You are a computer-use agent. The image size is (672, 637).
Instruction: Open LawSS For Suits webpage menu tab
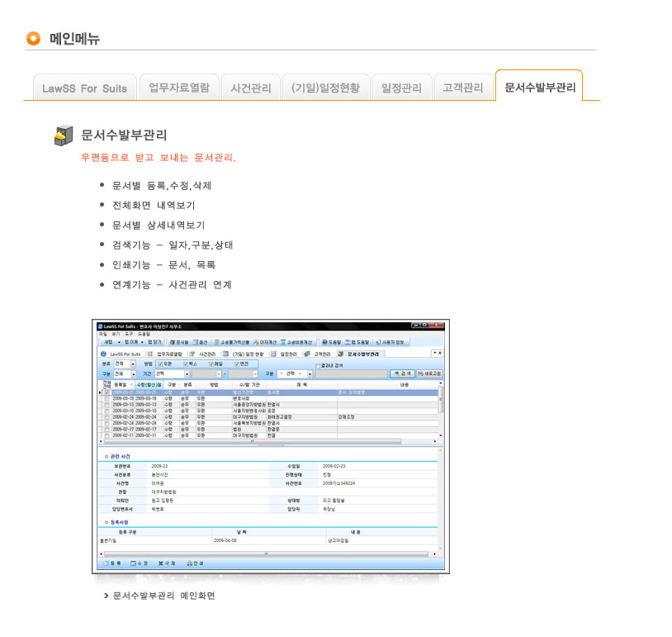click(x=85, y=88)
